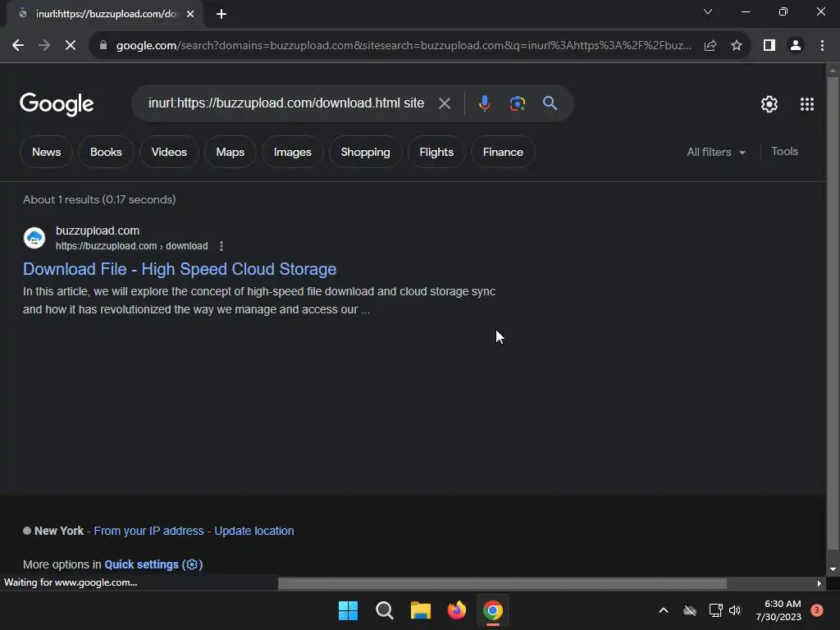Open Download File - High Speed Cloud Storage result
The width and height of the screenshot is (840, 630).
coord(180,269)
